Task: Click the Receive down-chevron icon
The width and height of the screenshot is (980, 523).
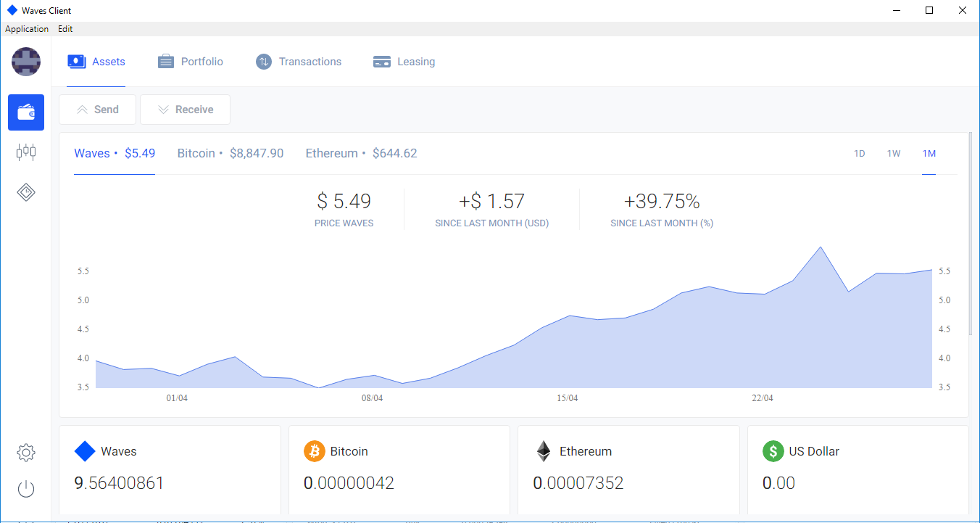Action: (163, 110)
